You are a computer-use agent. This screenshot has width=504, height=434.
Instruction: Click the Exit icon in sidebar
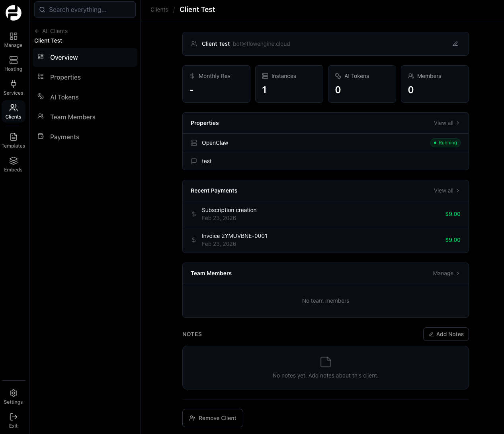tap(13, 417)
